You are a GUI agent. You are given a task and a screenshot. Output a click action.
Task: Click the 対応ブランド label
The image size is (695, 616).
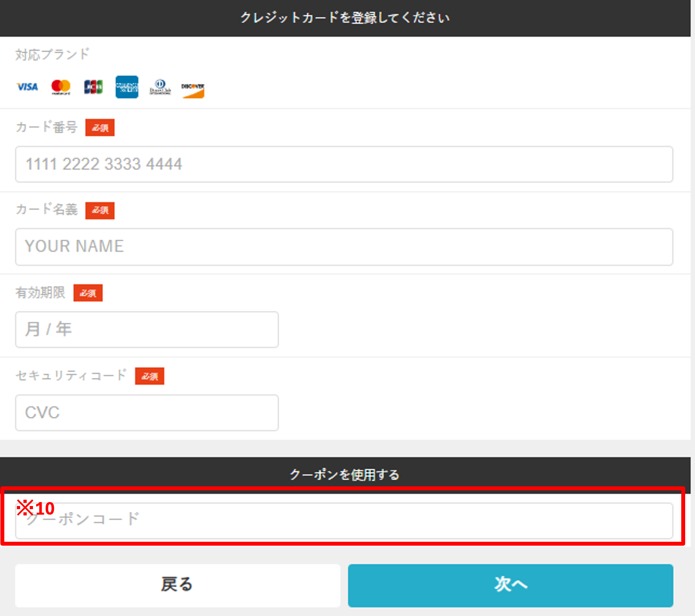pos(53,54)
